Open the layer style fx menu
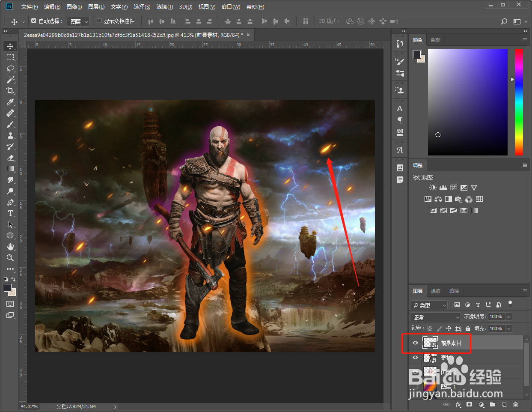The height and width of the screenshot is (412, 532). [458, 404]
